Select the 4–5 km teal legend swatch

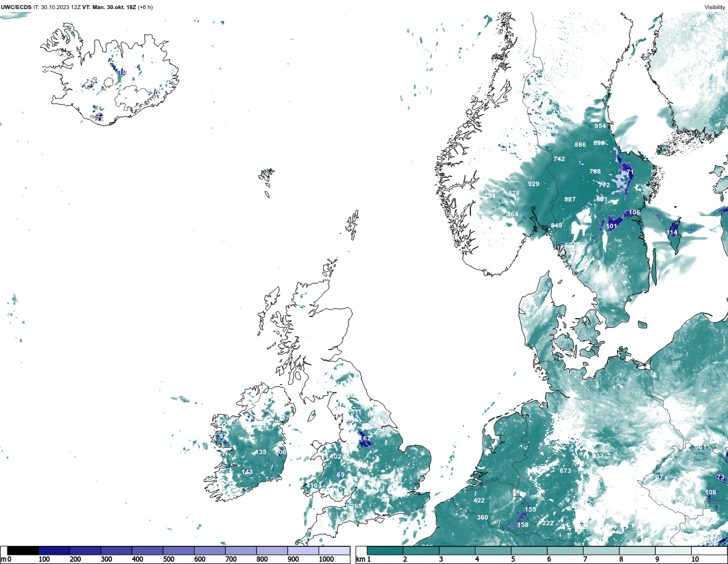(493, 551)
